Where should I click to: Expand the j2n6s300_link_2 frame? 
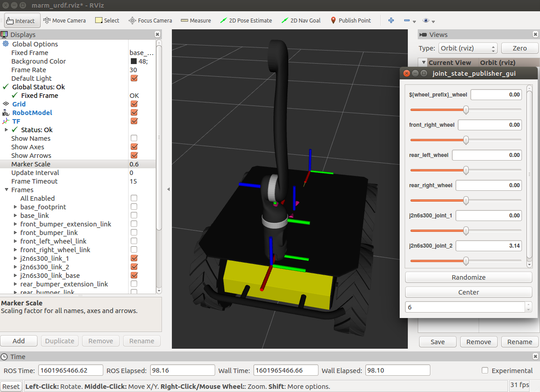click(15, 267)
